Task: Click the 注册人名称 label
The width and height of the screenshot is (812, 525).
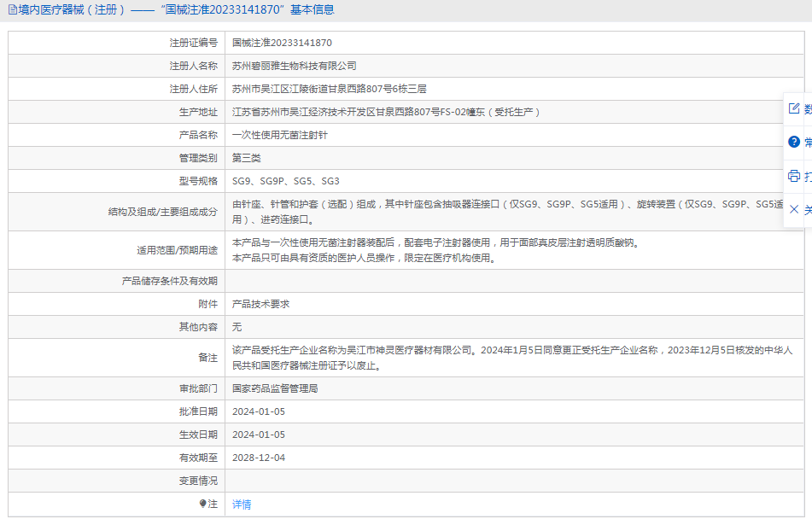Action: [x=194, y=66]
